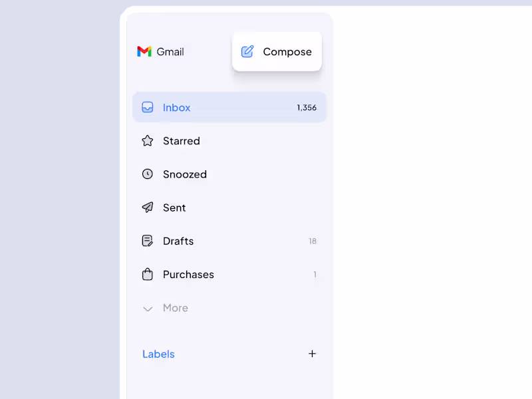532x399 pixels.
Task: Open the Inbox folder
Action: (x=177, y=108)
